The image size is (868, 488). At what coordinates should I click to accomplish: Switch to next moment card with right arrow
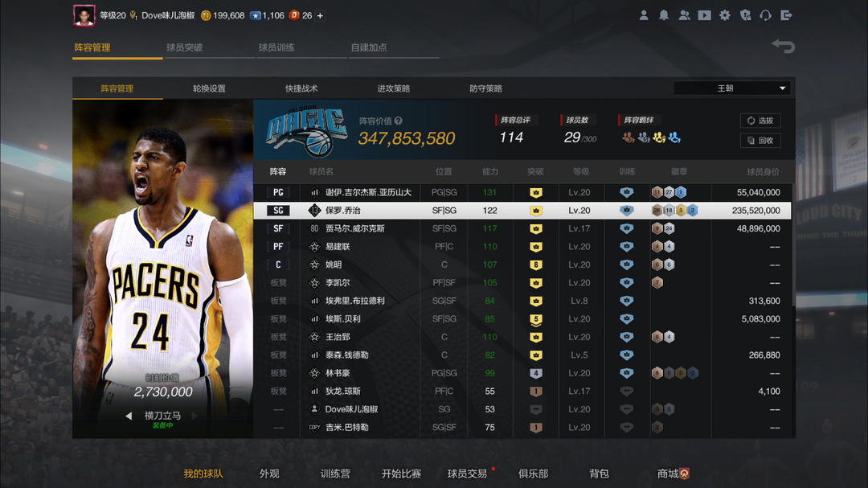[x=194, y=416]
